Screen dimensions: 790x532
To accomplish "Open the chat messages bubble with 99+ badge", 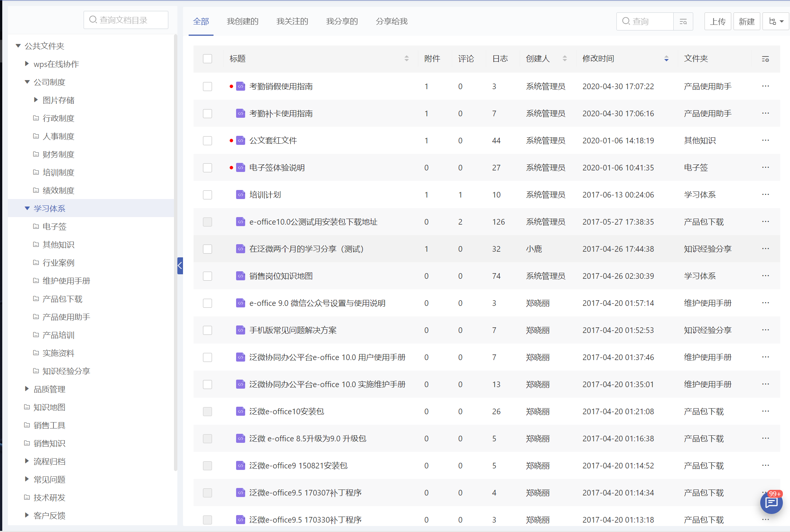I will coord(771,502).
